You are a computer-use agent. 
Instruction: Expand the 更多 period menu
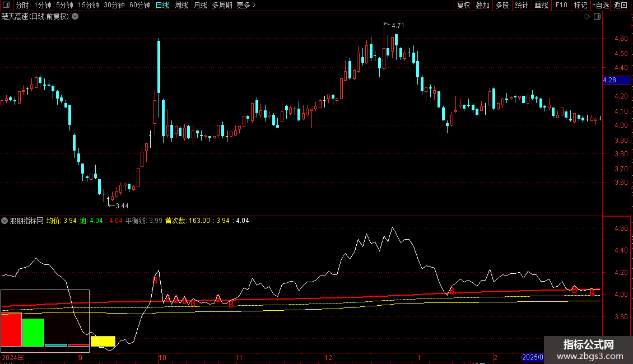(246, 5)
